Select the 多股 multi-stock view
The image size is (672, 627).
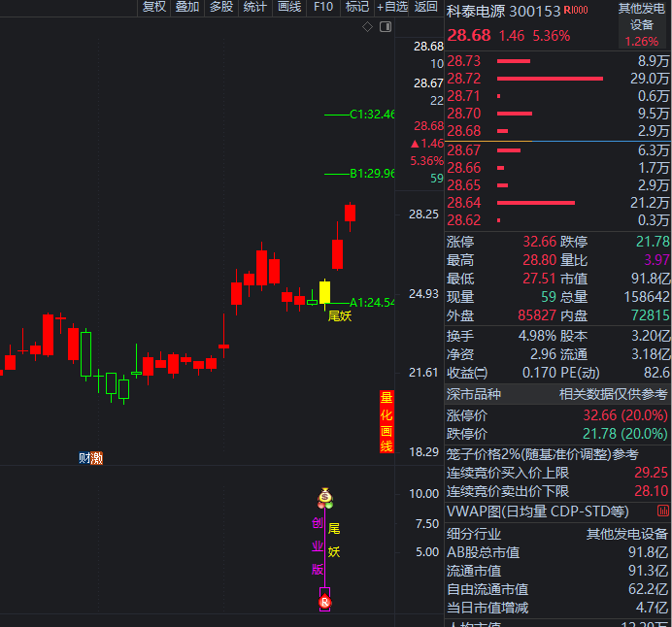point(221,8)
